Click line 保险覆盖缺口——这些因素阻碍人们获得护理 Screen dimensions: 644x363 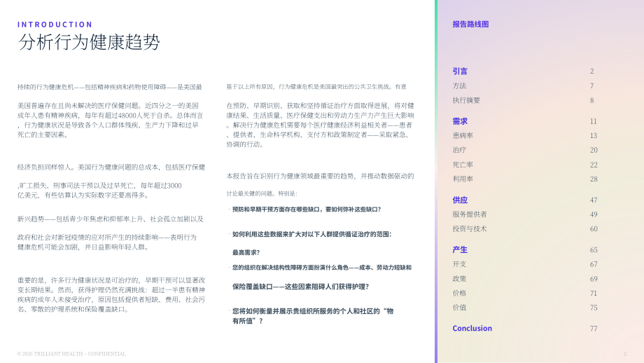(x=300, y=287)
